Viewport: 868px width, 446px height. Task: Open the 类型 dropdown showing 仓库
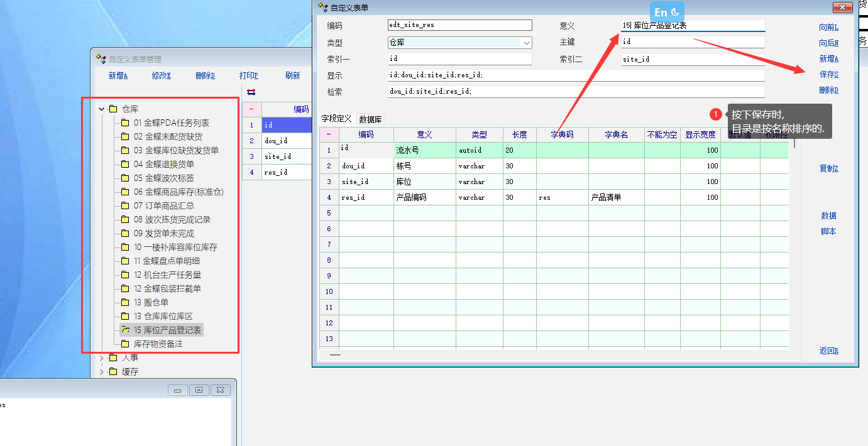tap(526, 43)
